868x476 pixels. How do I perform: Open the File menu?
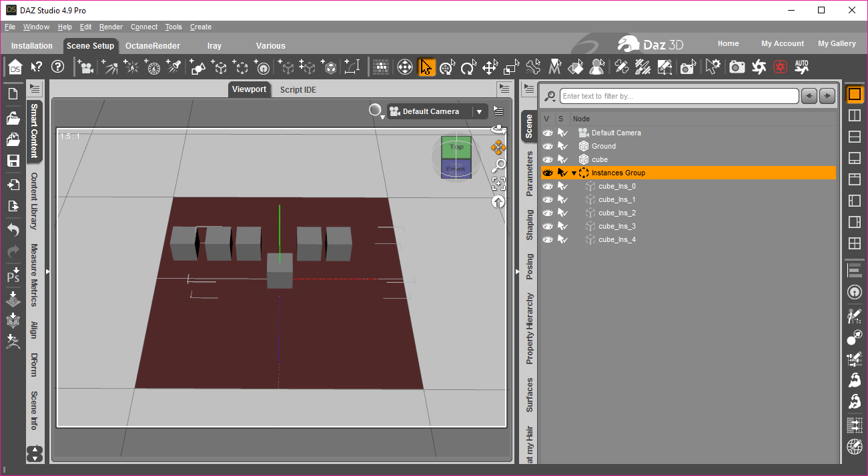click(x=10, y=27)
